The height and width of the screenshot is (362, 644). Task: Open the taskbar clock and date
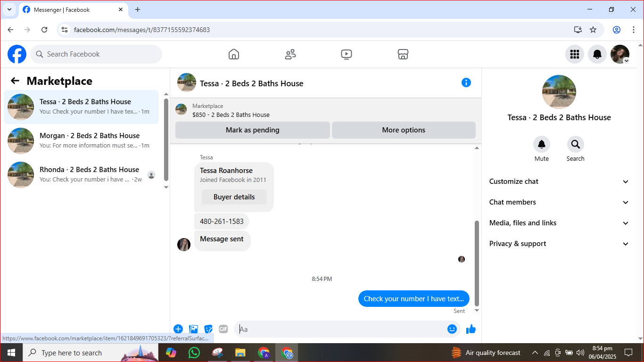click(x=602, y=353)
